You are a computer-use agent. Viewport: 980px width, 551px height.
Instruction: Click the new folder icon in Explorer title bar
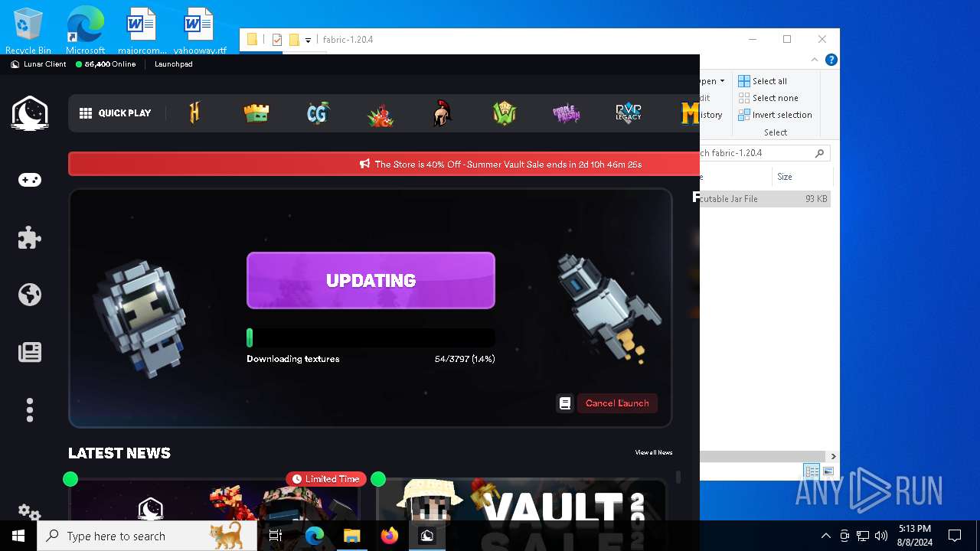point(294,40)
